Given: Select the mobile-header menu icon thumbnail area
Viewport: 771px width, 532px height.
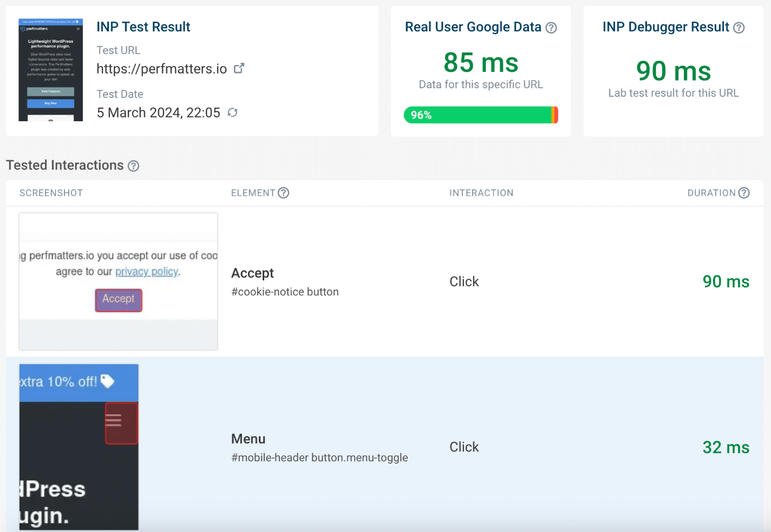Looking at the screenshot, I should pos(79,446).
